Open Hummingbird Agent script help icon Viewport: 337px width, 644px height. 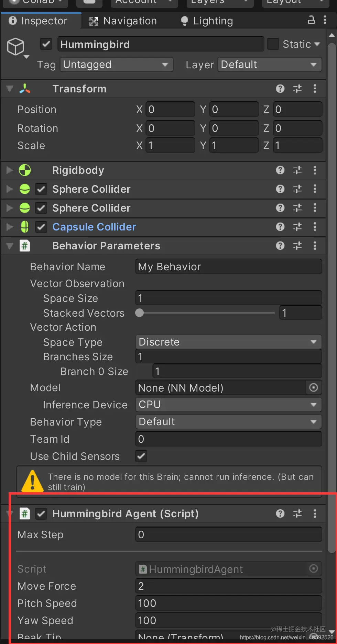pyautogui.click(x=280, y=514)
